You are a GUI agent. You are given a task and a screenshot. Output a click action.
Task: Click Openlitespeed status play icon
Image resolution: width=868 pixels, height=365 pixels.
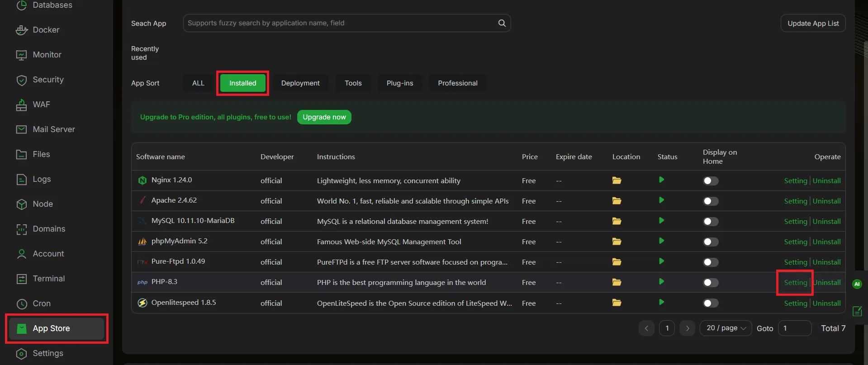pos(661,302)
